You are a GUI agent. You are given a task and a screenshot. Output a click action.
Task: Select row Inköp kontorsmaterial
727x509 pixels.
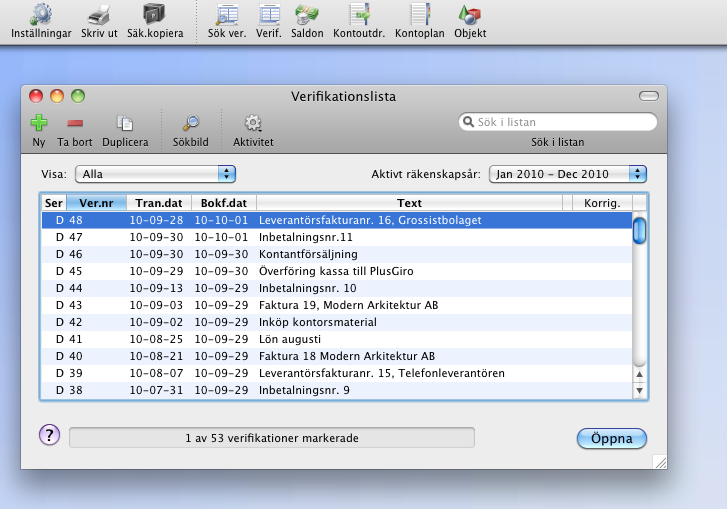tap(337, 322)
